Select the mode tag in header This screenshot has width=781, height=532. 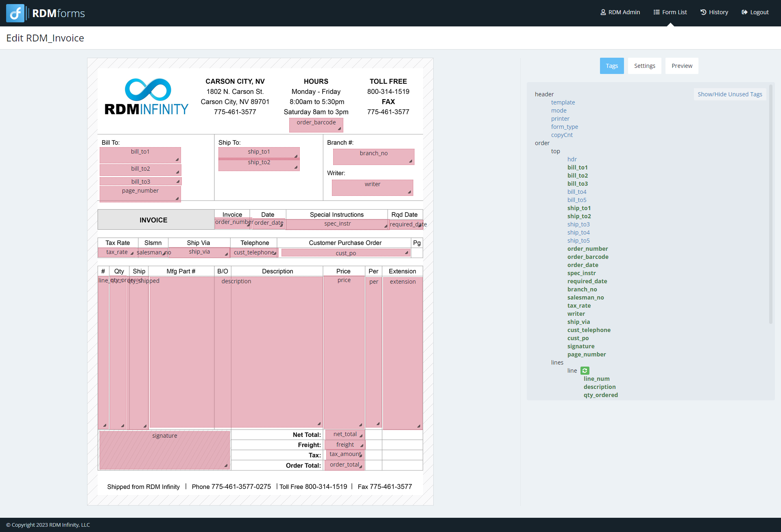click(559, 111)
